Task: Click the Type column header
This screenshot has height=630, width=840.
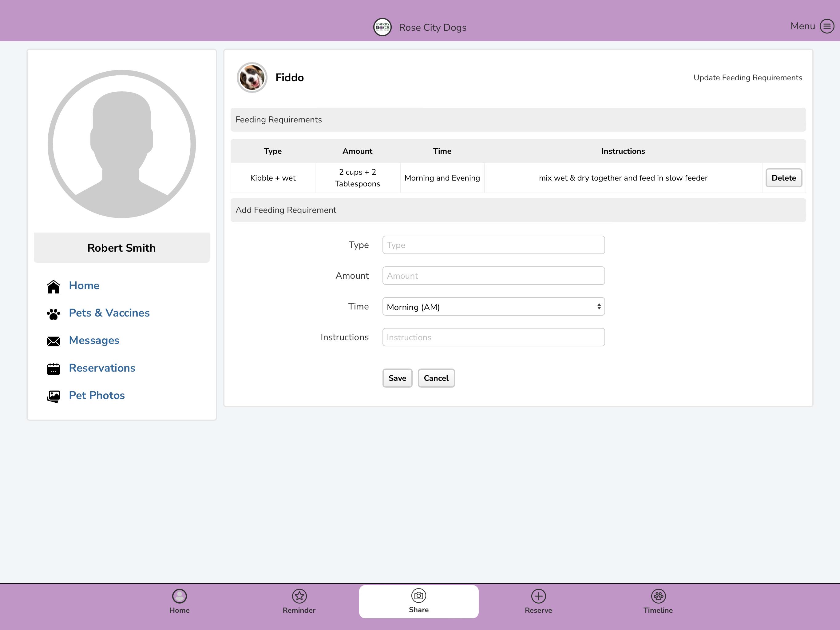Action: (x=273, y=151)
